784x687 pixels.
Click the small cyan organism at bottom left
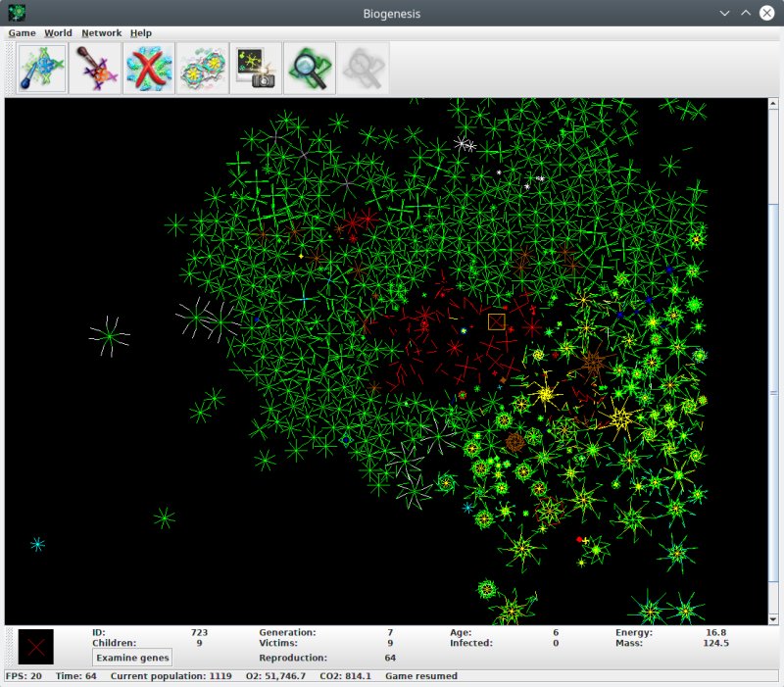[x=37, y=544]
